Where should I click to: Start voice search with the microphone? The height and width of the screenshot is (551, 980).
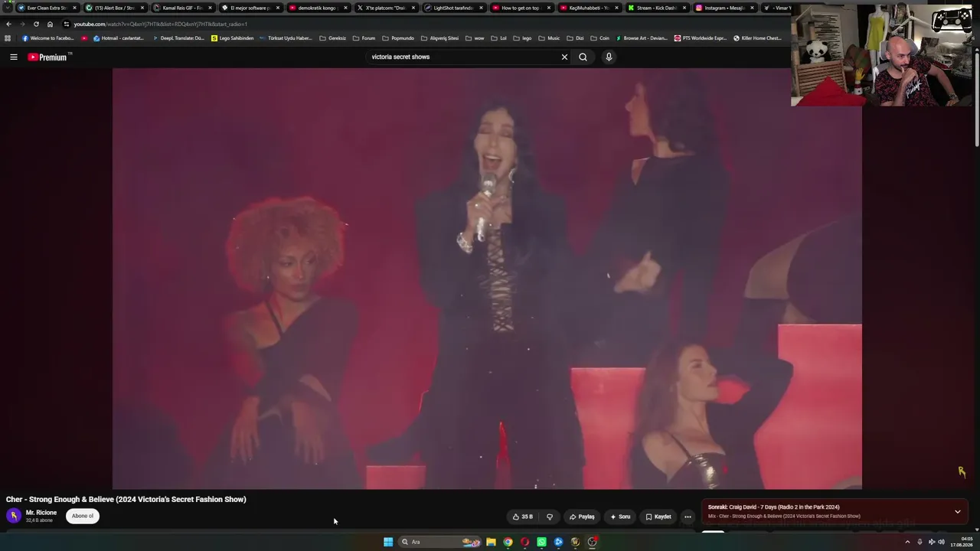pyautogui.click(x=609, y=57)
